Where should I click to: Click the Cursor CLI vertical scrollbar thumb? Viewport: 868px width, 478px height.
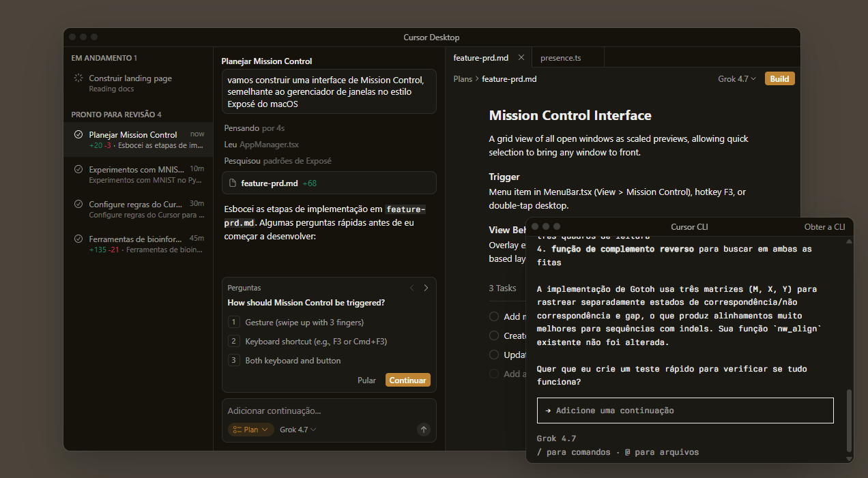pos(849,420)
